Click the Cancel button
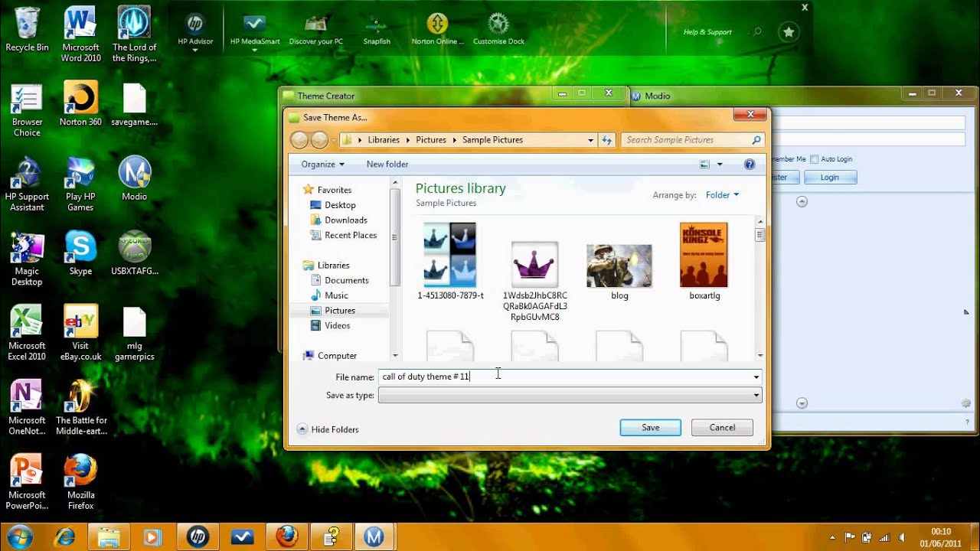 [722, 428]
